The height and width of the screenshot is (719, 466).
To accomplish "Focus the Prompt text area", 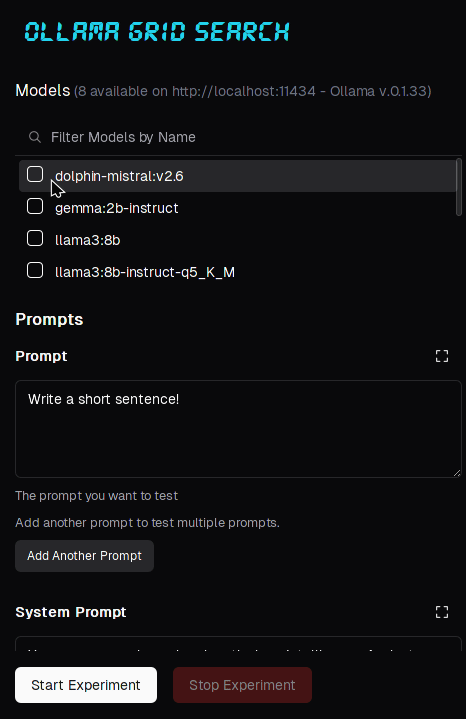I will pos(238,429).
